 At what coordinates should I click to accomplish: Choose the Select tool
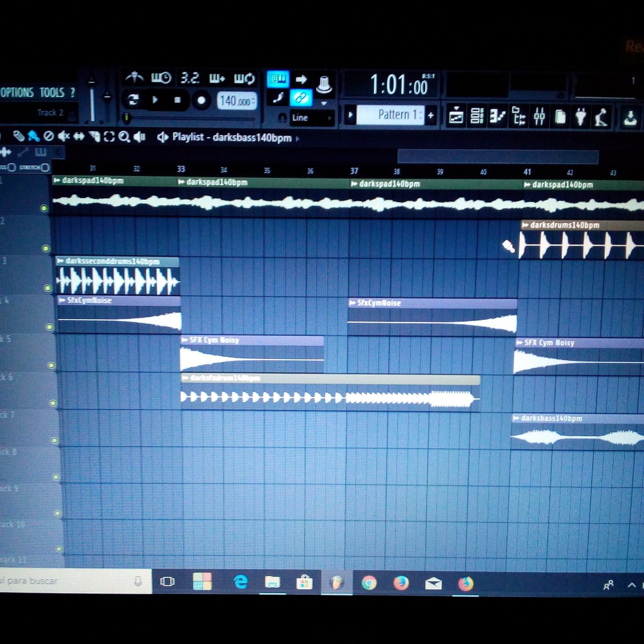click(x=109, y=137)
